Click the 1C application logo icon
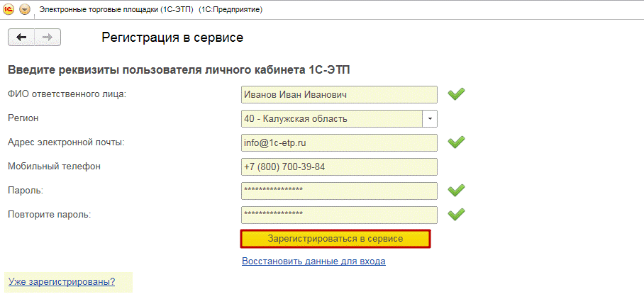 pyautogui.click(x=10, y=9)
